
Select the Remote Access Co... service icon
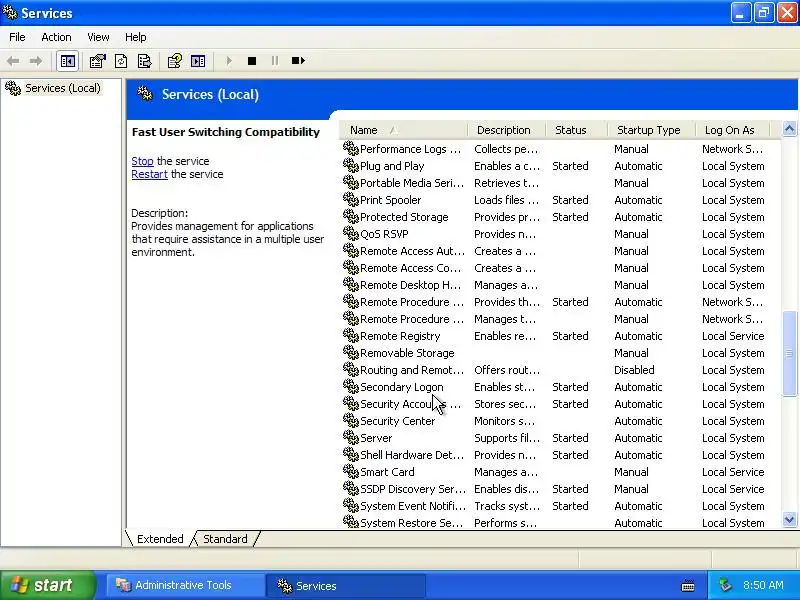[351, 267]
